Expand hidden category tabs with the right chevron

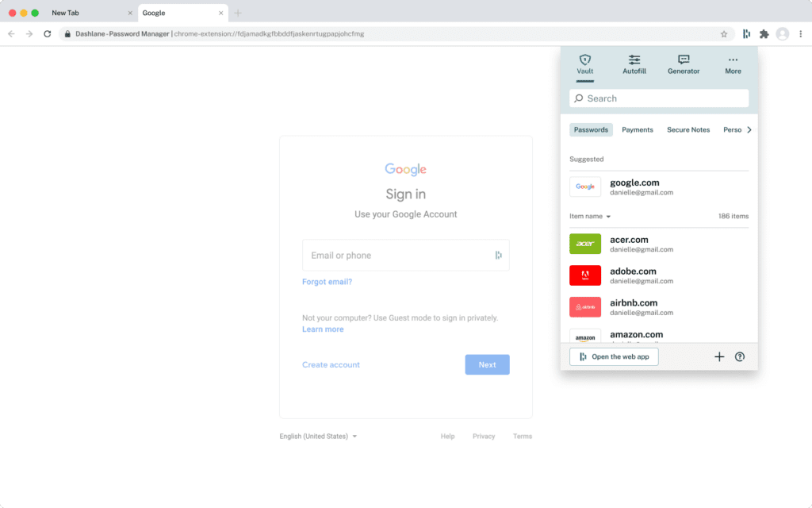(749, 129)
